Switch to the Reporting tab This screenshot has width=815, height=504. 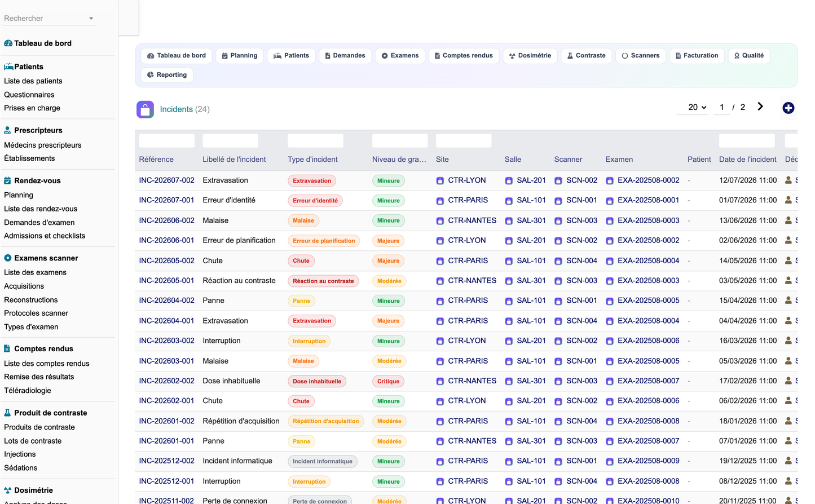pyautogui.click(x=167, y=75)
